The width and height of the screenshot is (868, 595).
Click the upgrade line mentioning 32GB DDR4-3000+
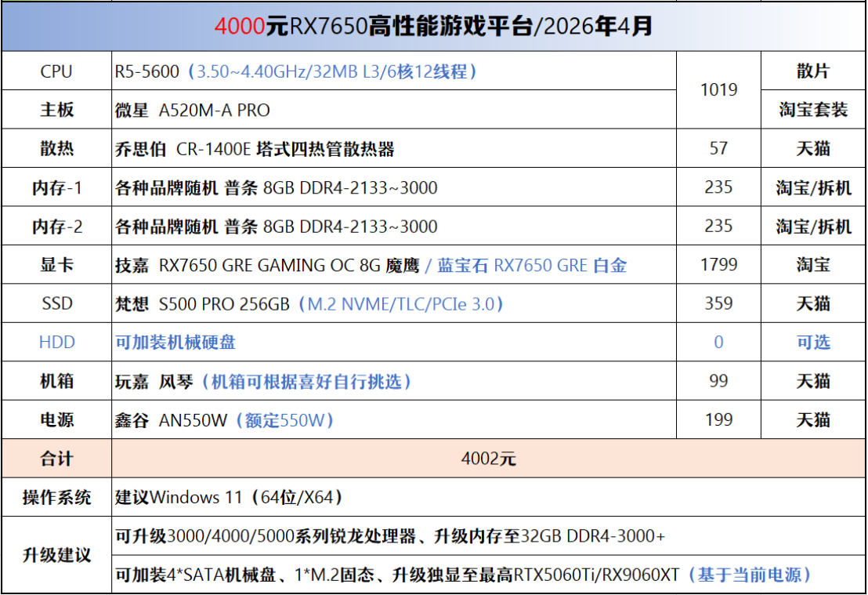[x=389, y=536]
